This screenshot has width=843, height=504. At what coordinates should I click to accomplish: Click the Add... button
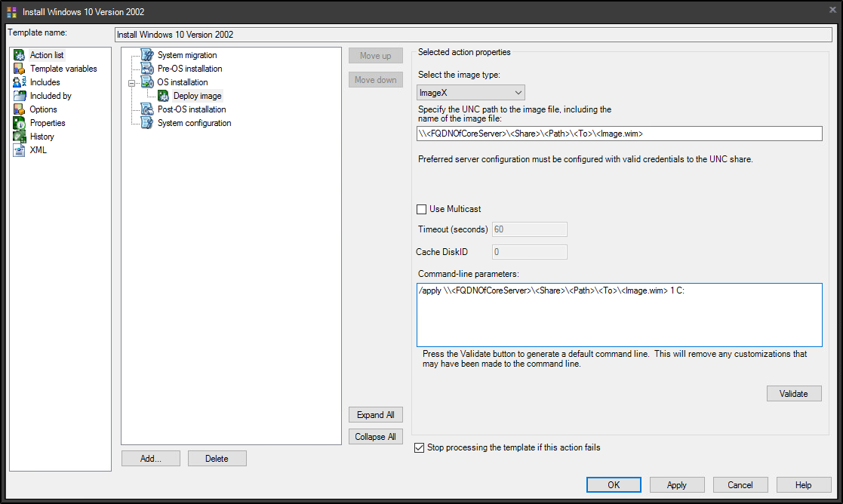(x=151, y=458)
